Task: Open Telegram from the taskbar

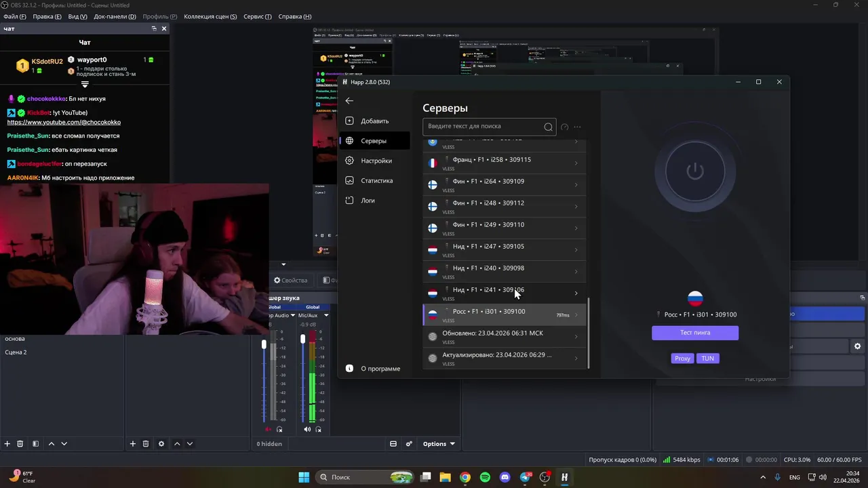Action: (525, 477)
